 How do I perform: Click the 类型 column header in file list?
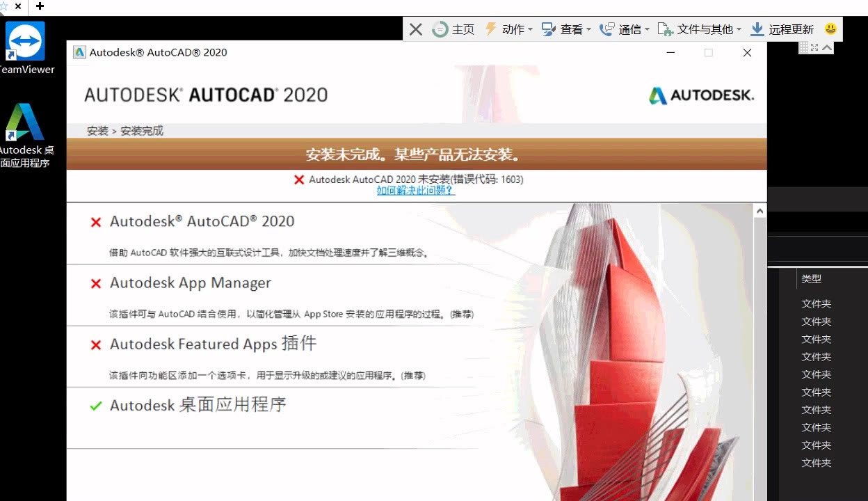coord(811,278)
